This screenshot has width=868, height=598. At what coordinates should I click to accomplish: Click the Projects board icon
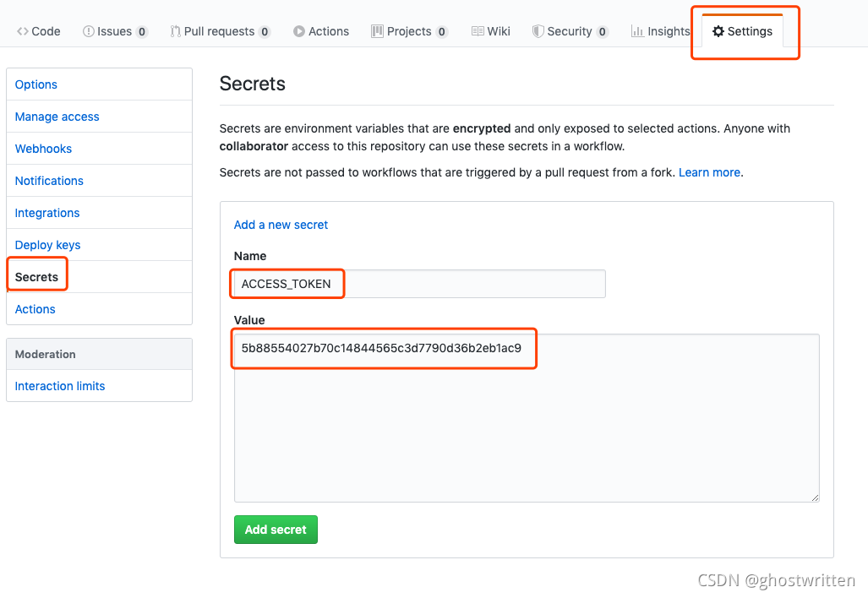tap(377, 31)
